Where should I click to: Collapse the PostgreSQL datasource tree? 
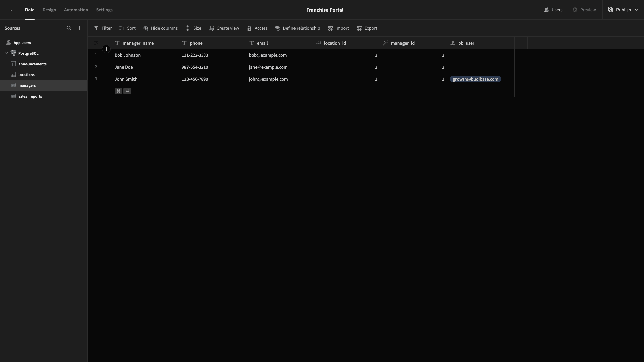7,53
